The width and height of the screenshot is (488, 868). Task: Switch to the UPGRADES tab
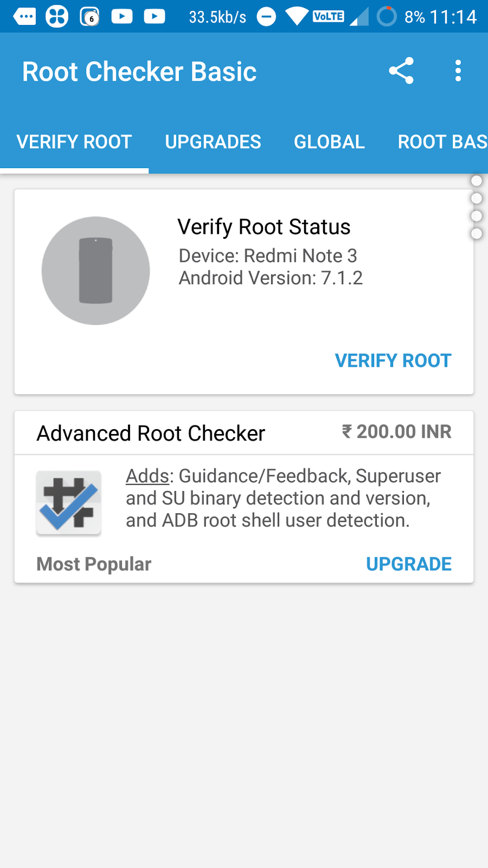[x=213, y=142]
